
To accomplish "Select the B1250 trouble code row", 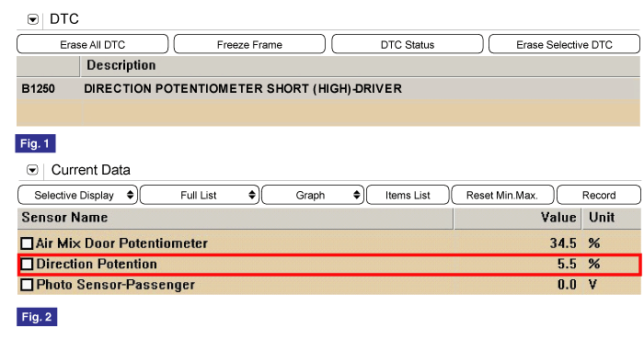I will click(328, 88).
